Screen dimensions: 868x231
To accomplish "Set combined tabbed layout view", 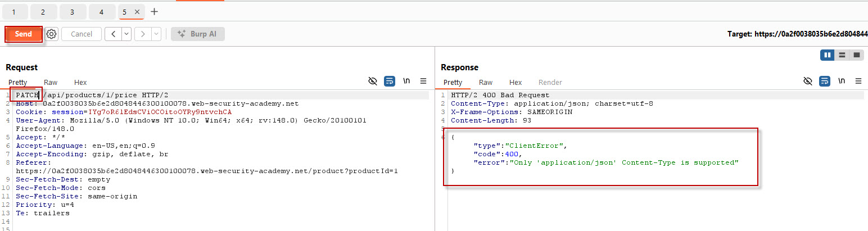I will pyautogui.click(x=856, y=55).
